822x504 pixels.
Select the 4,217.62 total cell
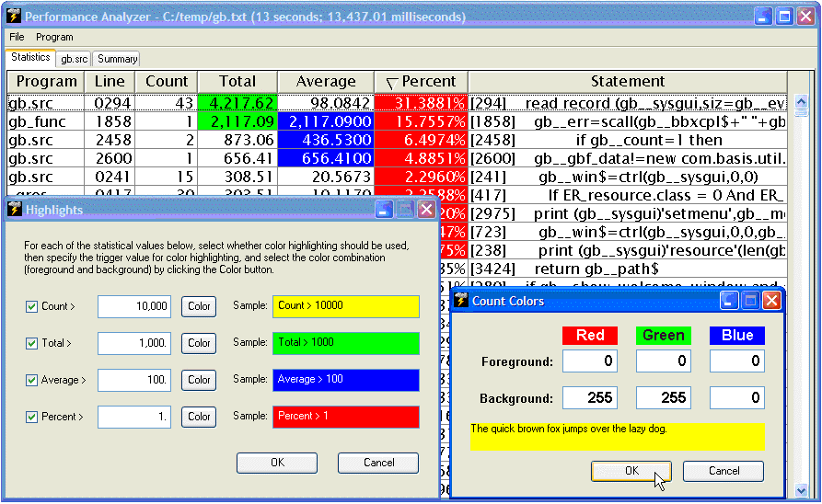[x=237, y=103]
